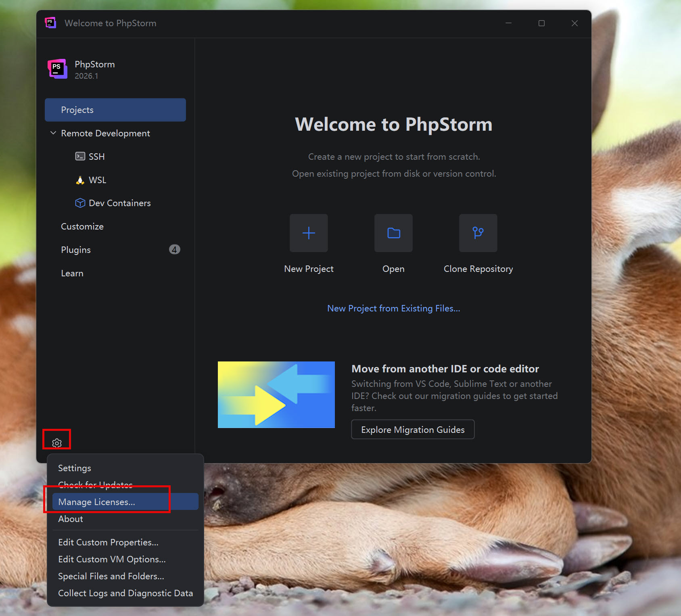Viewport: 681px width, 616px height.
Task: Click the settings gear icon
Action: [x=57, y=443]
